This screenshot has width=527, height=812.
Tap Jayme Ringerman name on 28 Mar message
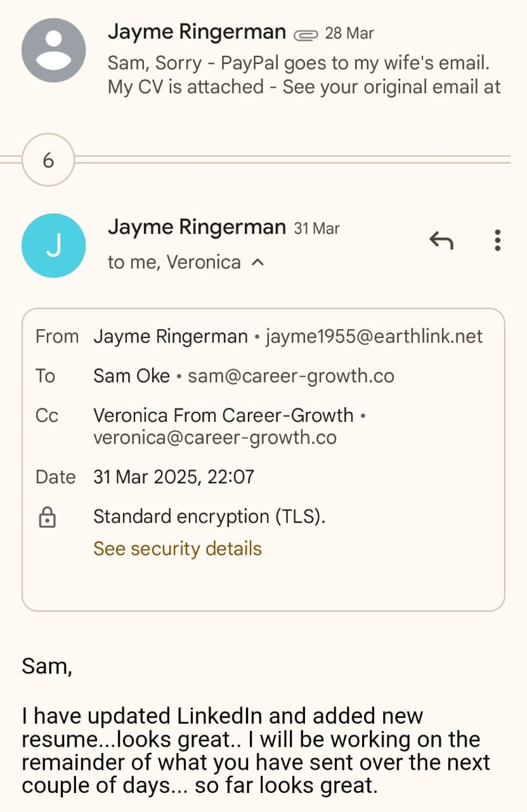click(x=197, y=30)
